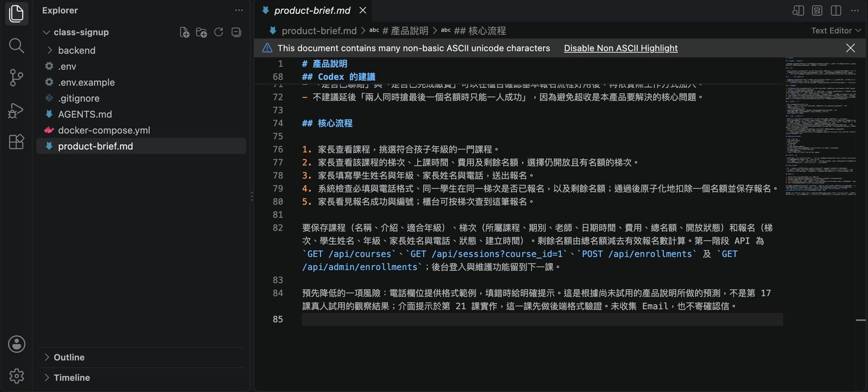
Task: Open the .env file
Action: tap(141, 66)
